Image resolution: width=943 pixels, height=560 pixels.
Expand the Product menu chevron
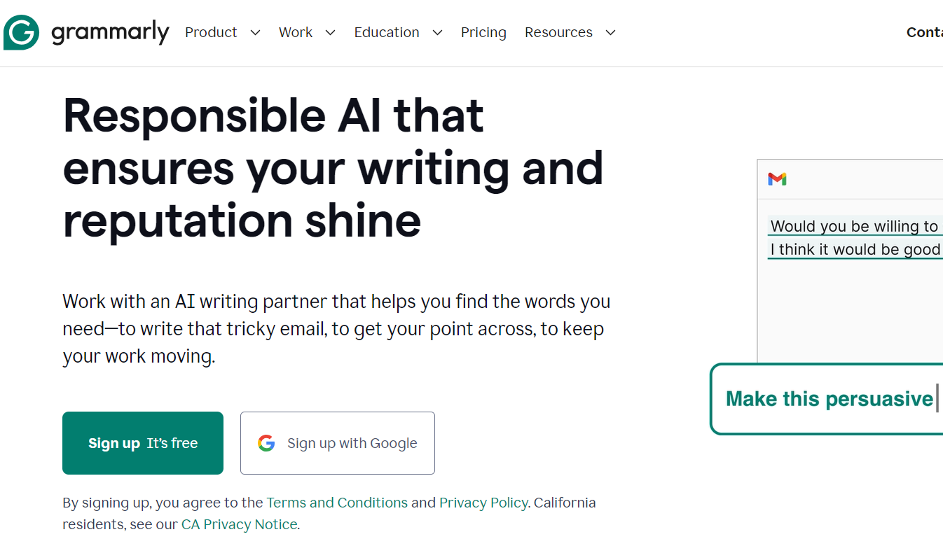point(255,33)
